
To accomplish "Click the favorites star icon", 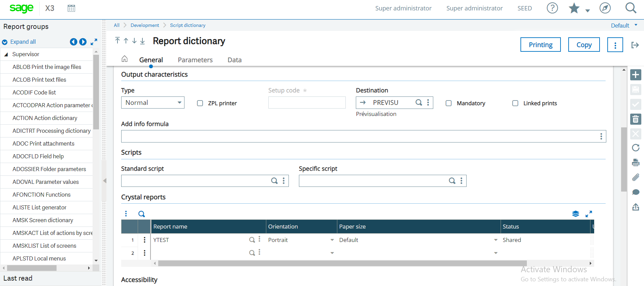I will tap(574, 8).
